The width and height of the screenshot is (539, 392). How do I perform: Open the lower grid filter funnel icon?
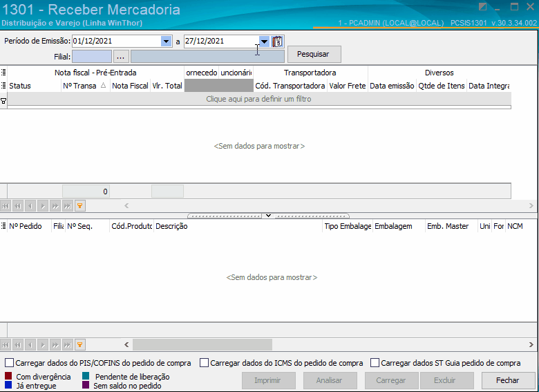(x=80, y=344)
